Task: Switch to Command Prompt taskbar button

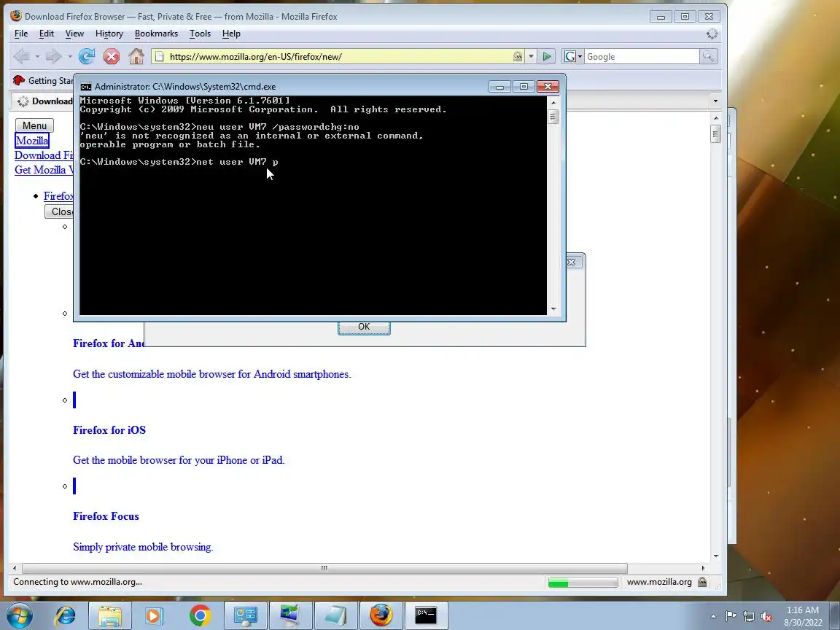Action: pyautogui.click(x=426, y=615)
